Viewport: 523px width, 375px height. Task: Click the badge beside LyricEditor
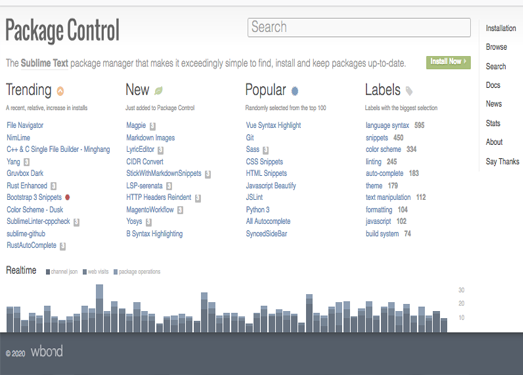point(161,150)
